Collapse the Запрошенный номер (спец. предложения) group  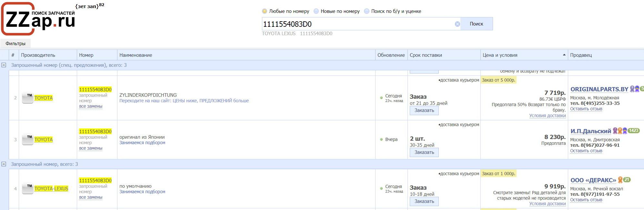[4, 65]
